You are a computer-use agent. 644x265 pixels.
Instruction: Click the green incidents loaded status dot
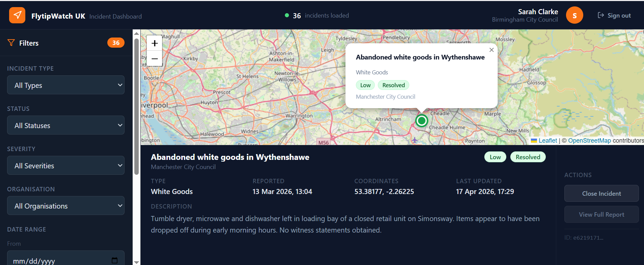pos(287,15)
